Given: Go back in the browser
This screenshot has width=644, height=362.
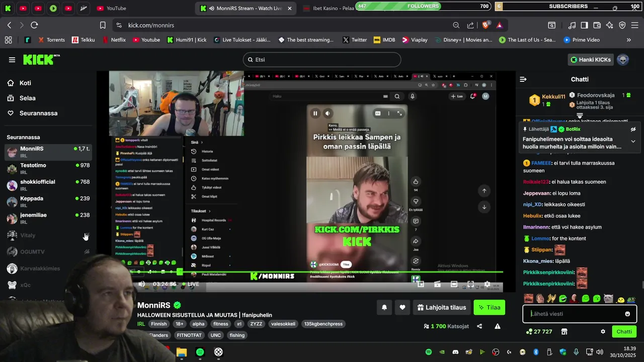Looking at the screenshot, I should (x=9, y=25).
